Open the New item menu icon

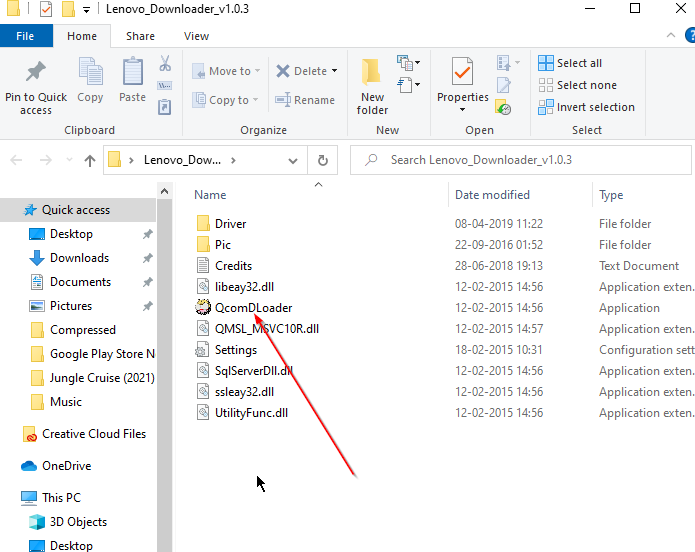tap(408, 63)
